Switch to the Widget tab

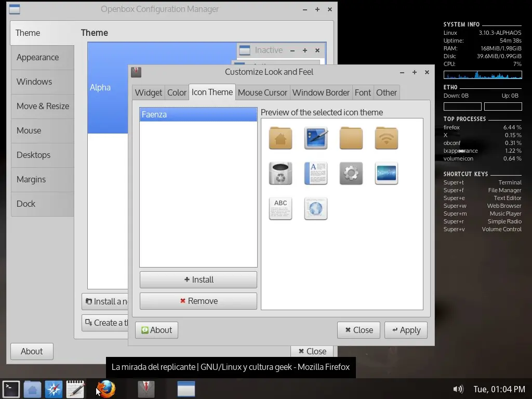coord(148,92)
